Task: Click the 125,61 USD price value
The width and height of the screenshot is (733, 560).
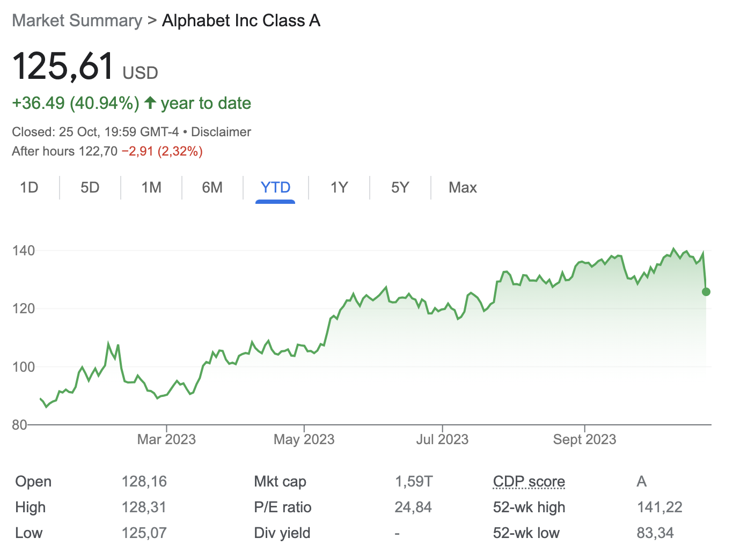Action: [x=63, y=67]
